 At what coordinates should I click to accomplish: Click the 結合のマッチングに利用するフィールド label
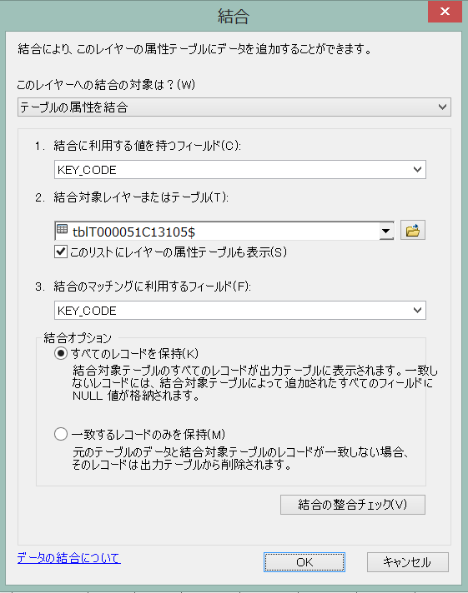(152, 286)
